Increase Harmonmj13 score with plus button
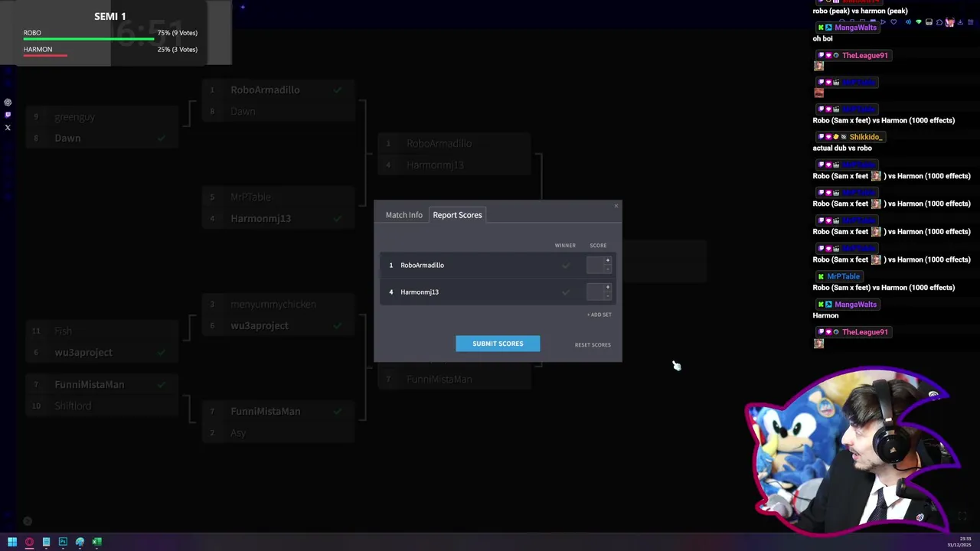980x551 pixels. click(608, 288)
